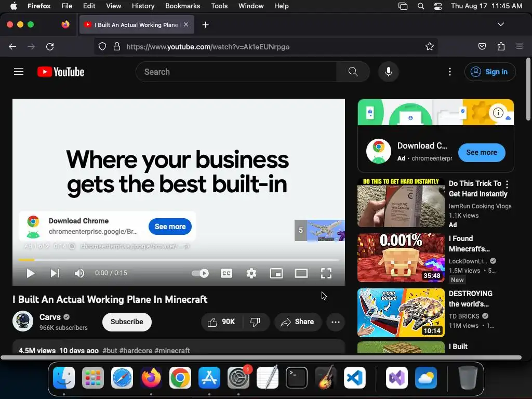Viewport: 532px width, 399px height.
Task: Open YouTube settings three-dot menu
Action: (450, 72)
